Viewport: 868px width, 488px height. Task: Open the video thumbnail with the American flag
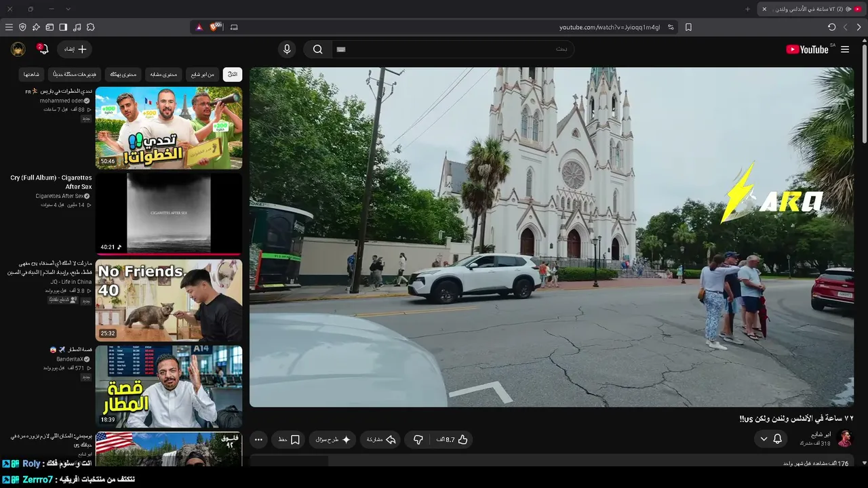coord(169,449)
